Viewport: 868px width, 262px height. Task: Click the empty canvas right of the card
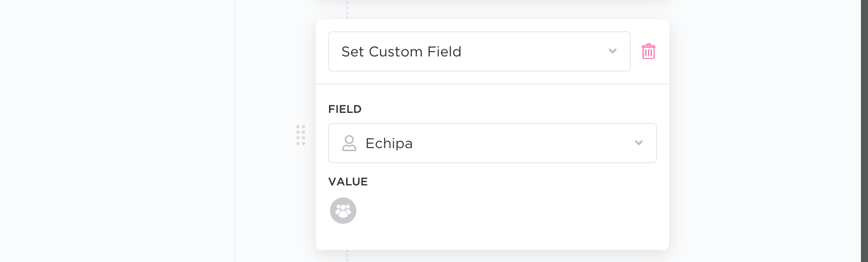tap(762, 131)
